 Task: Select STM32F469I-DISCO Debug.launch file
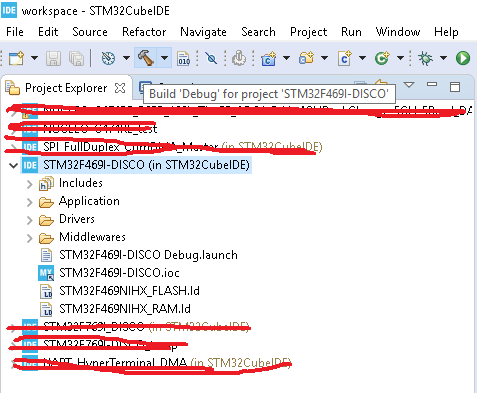click(x=148, y=255)
